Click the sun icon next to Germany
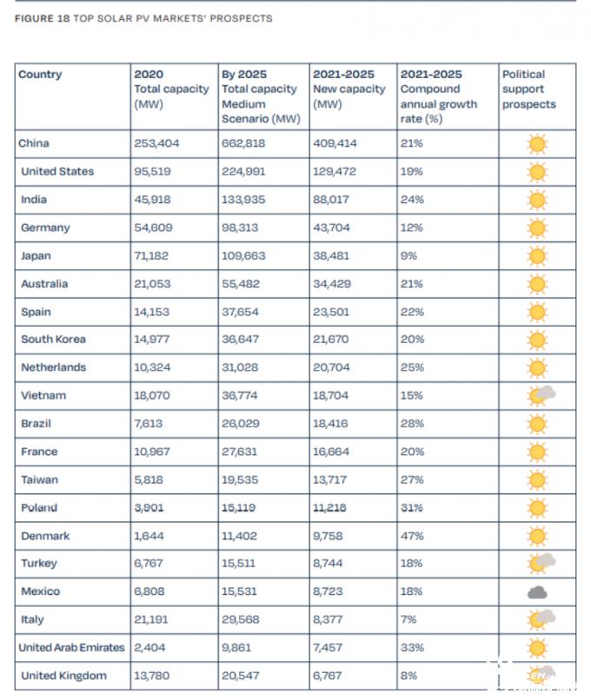Viewport: 591px width, 700px height. pos(537,228)
